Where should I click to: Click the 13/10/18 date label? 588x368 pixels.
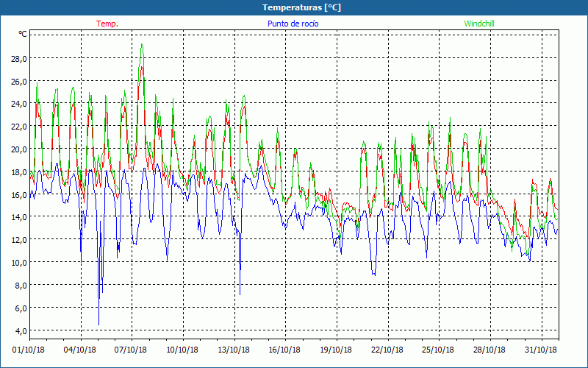(x=234, y=350)
